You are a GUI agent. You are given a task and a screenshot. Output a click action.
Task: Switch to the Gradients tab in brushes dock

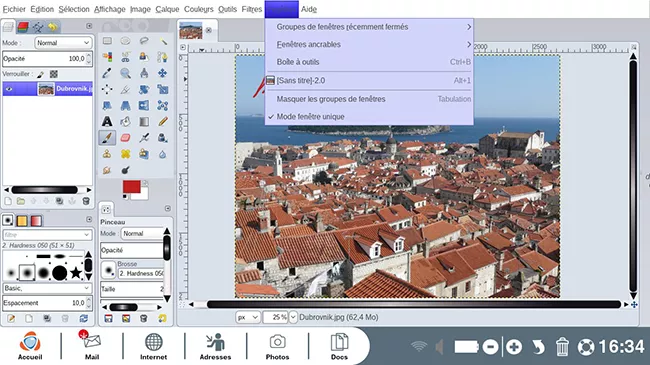click(36, 221)
